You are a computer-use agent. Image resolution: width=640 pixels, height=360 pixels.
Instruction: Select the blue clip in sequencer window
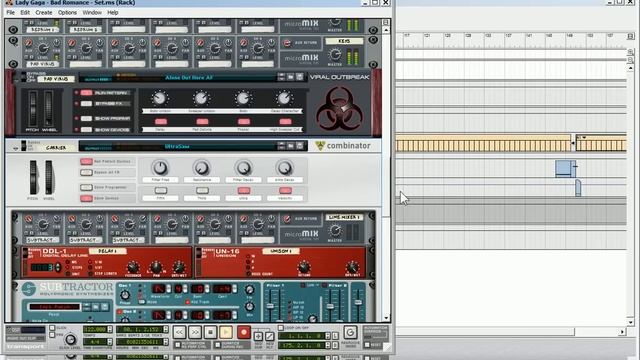coord(565,169)
